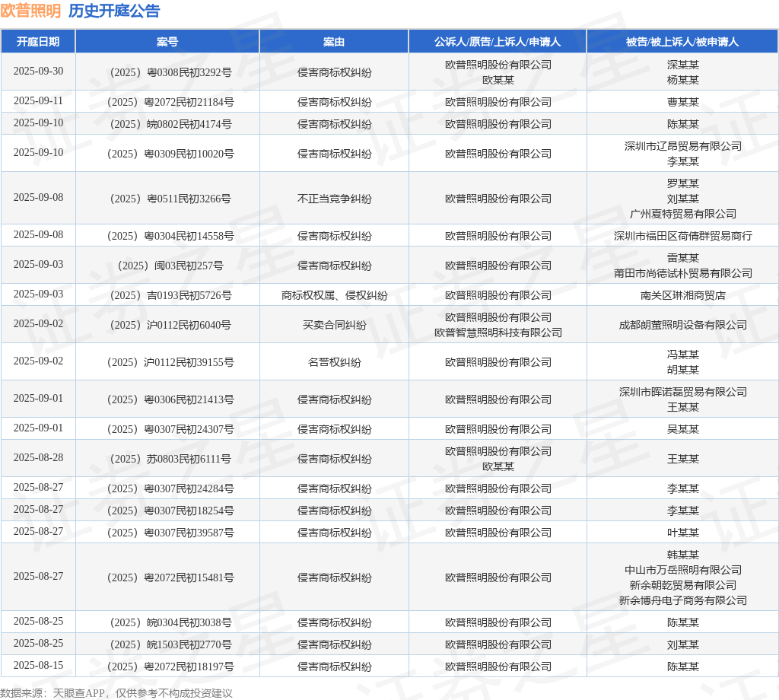Click case number 沪0112民初39155号
Screen dimensions: 779x700
[x=170, y=362]
